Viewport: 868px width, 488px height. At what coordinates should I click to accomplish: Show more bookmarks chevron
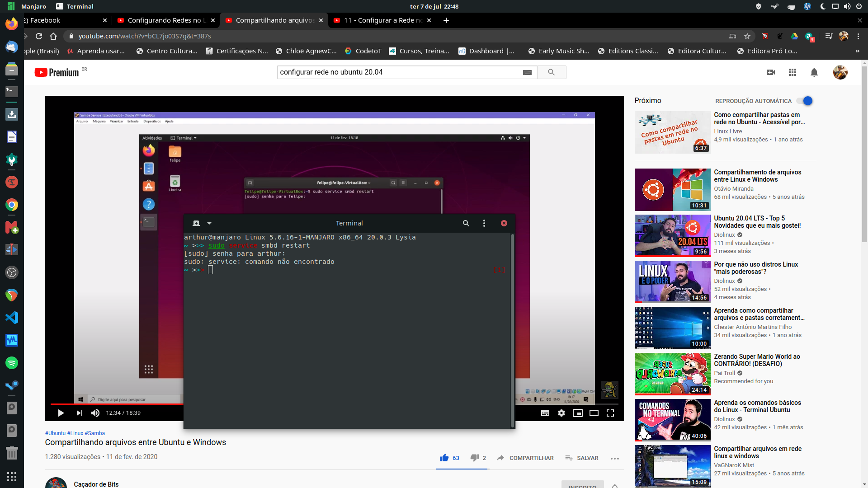[x=858, y=51]
